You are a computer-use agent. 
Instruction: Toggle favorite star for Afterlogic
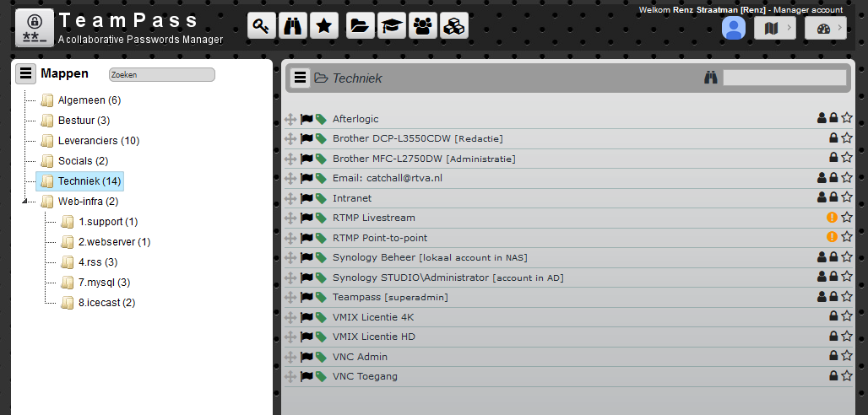[847, 117]
